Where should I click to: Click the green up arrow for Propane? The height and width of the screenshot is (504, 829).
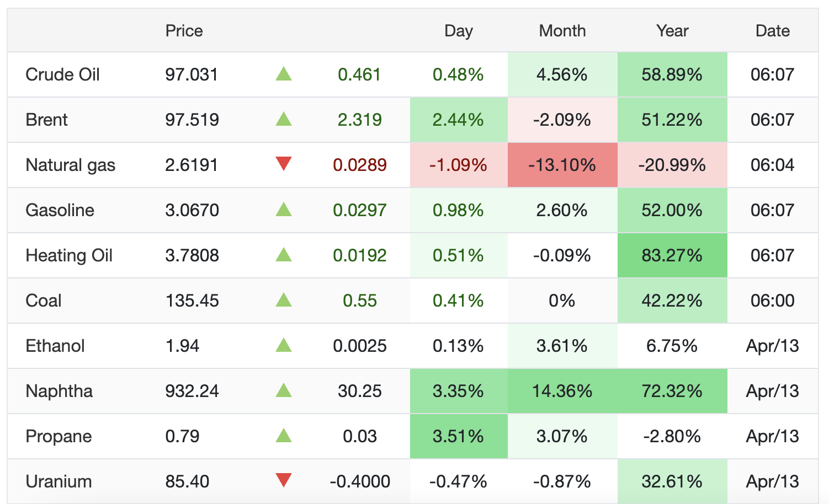pos(283,436)
